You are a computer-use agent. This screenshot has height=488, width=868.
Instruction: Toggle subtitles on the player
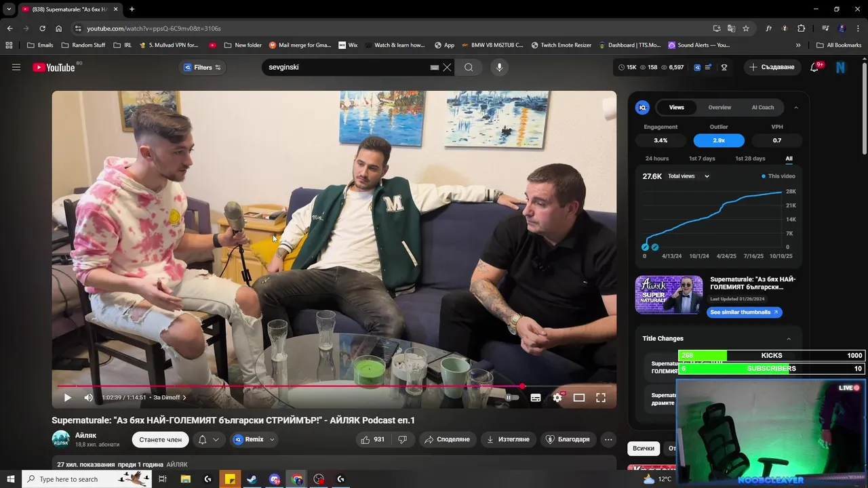(536, 398)
